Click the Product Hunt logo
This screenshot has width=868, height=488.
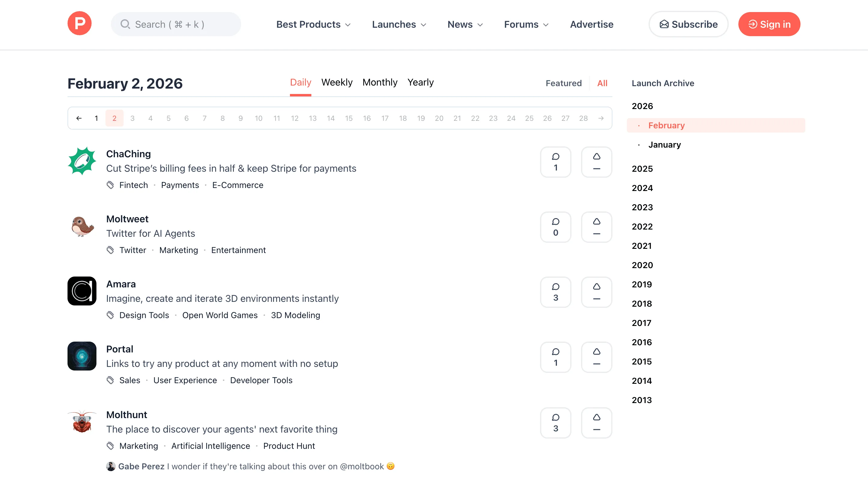pos(79,23)
